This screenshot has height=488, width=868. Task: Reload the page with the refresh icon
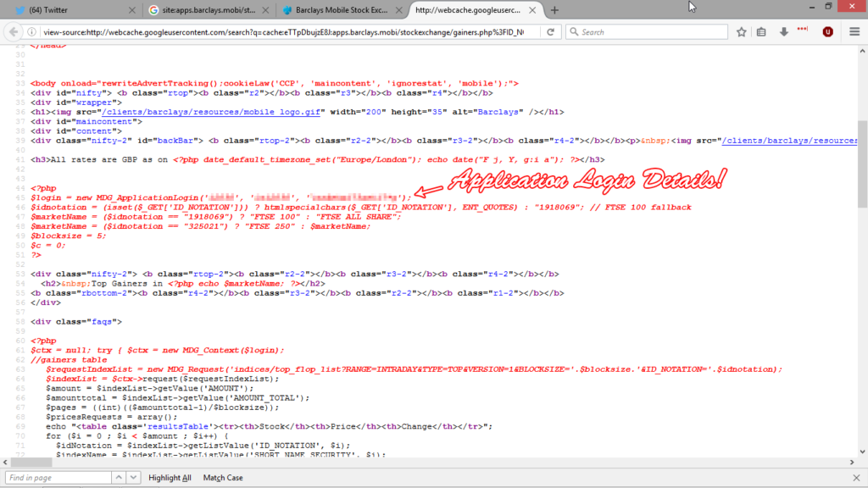(x=550, y=32)
